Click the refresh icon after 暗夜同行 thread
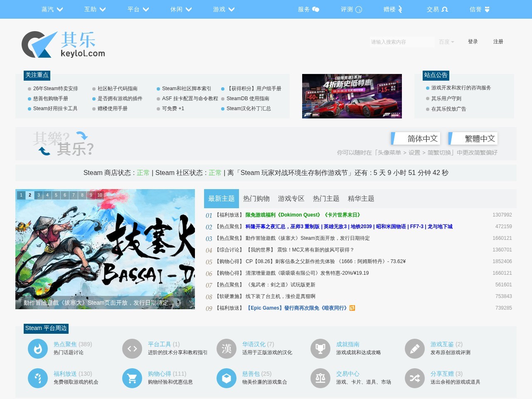This screenshot has height=399, width=532. tap(352, 308)
